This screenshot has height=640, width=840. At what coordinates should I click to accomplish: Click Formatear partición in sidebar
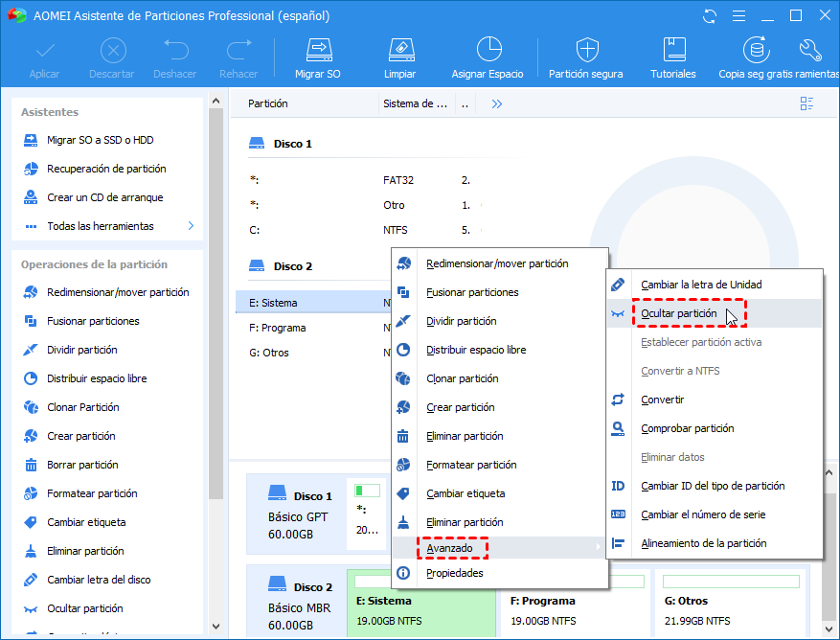tap(92, 493)
